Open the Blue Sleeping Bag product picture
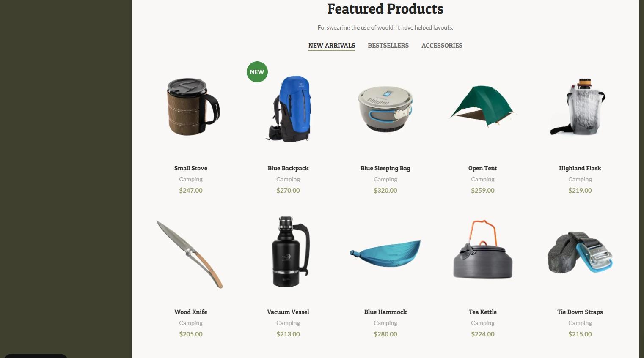Viewport: 644px width, 358px height. click(x=385, y=108)
